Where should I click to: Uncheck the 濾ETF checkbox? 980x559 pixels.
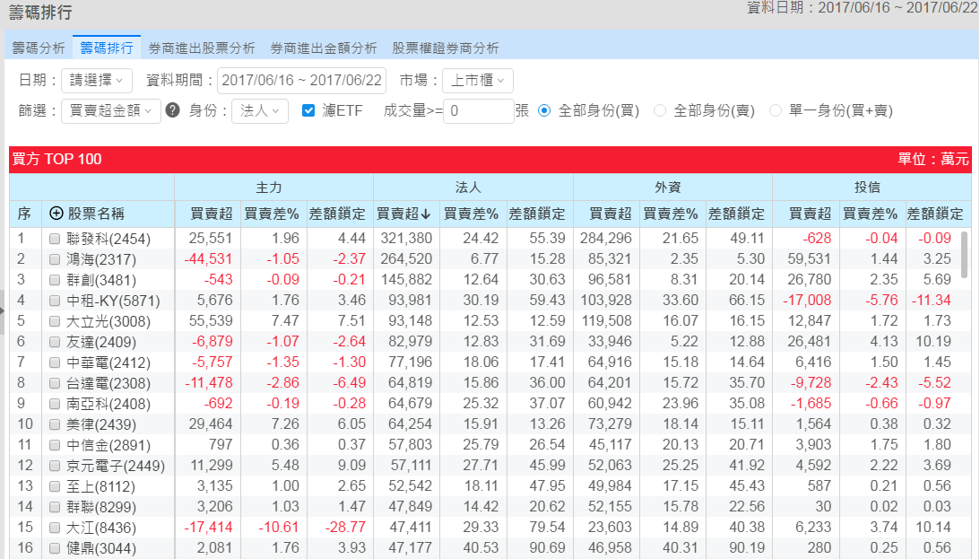[x=308, y=110]
